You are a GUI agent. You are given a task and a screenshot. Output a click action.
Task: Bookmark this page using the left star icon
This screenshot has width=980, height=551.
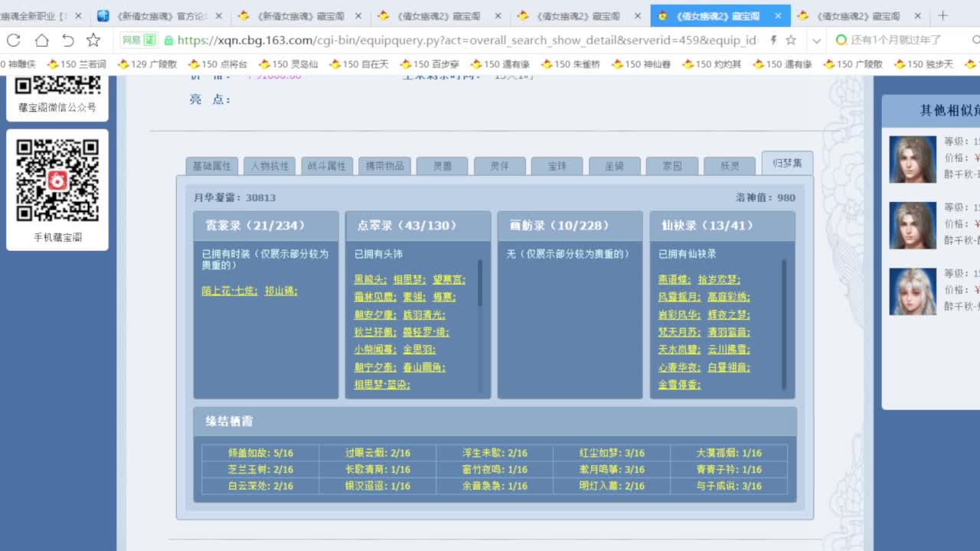93,40
